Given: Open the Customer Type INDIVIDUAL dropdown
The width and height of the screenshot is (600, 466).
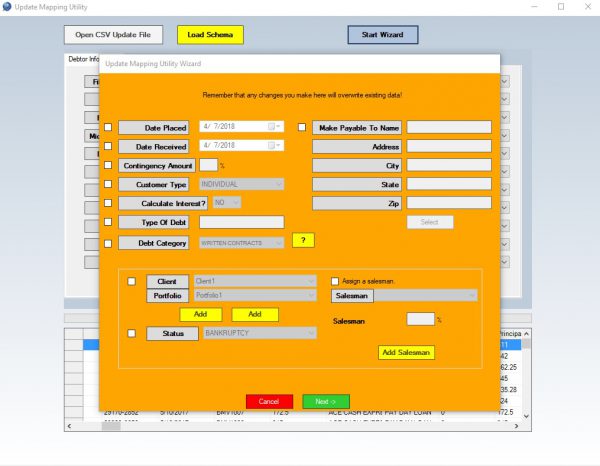Looking at the screenshot, I should (242, 184).
